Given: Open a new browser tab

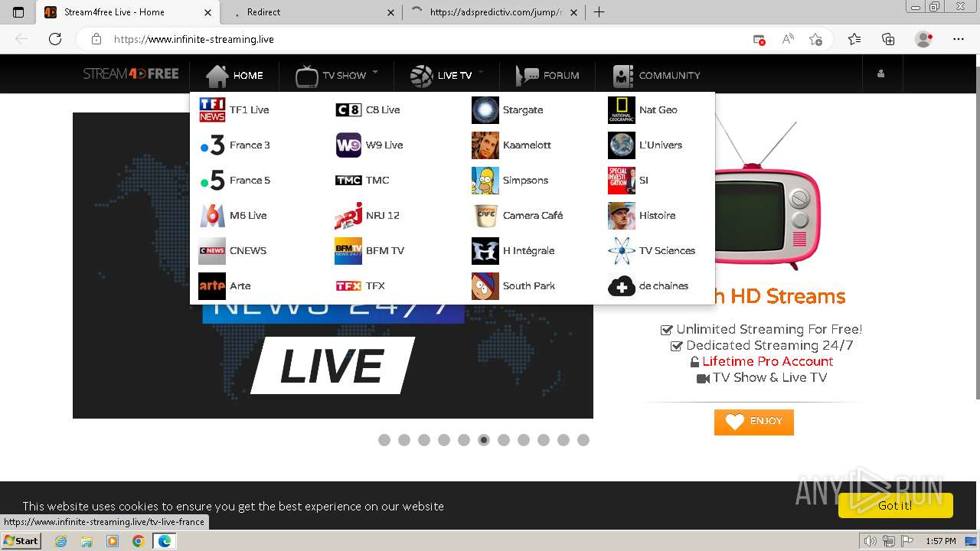Looking at the screenshot, I should tap(599, 12).
